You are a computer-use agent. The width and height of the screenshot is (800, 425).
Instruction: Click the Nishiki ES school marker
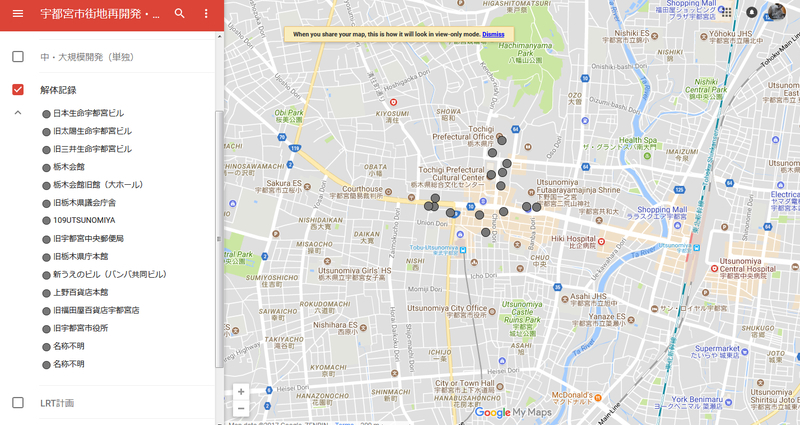pyautogui.click(x=655, y=36)
